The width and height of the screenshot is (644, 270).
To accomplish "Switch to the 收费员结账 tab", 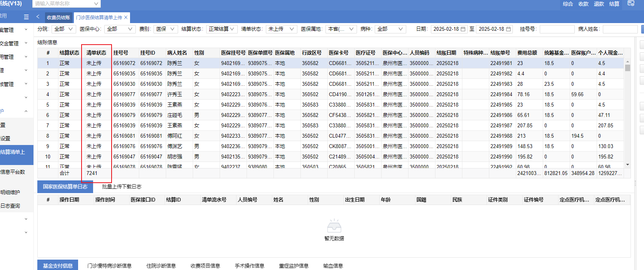I will [x=58, y=17].
